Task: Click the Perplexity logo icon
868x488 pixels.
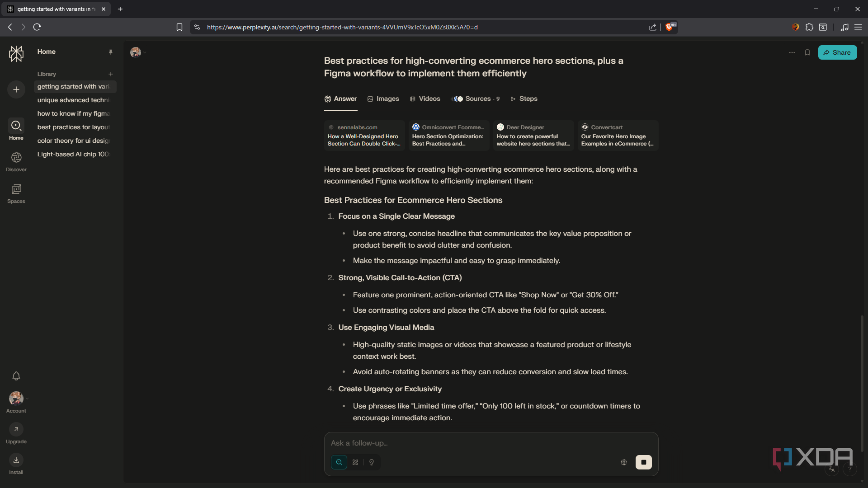Action: pyautogui.click(x=16, y=54)
